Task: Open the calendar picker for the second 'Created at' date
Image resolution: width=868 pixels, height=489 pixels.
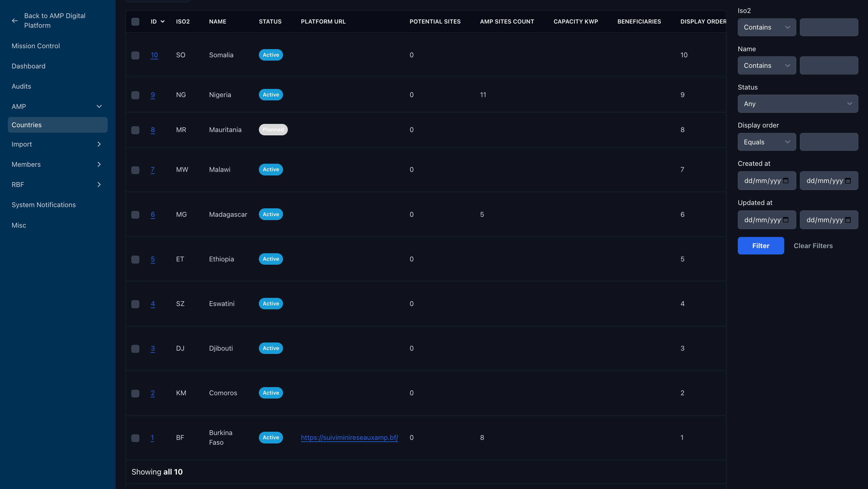Action: (848, 181)
